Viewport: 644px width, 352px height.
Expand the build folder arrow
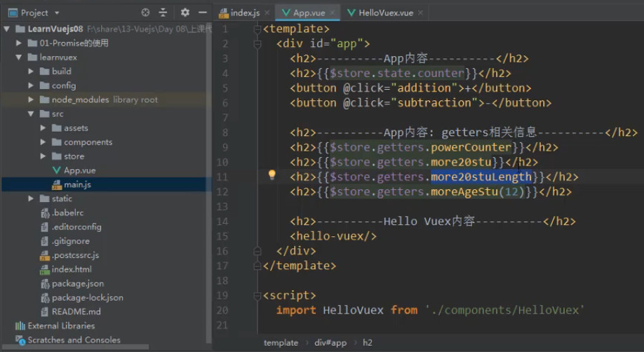point(31,71)
